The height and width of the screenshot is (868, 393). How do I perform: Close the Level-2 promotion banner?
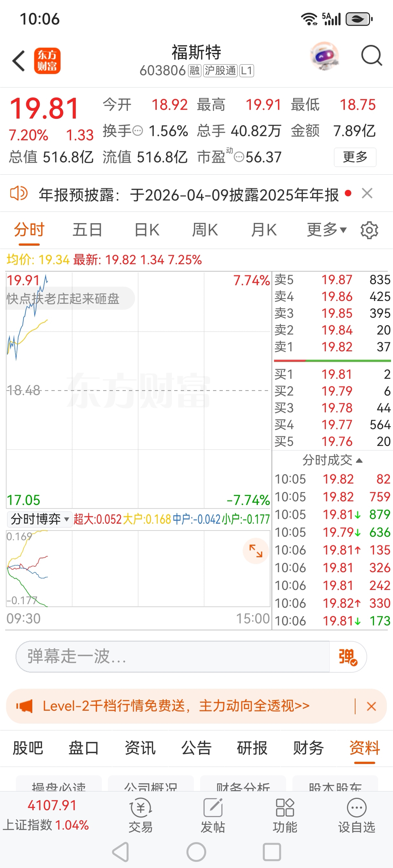coord(371,706)
